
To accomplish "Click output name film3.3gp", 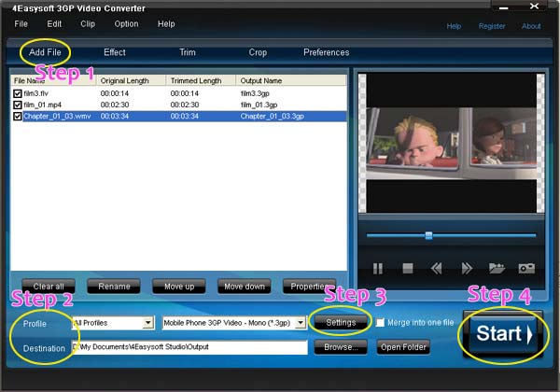I will click(x=255, y=93).
